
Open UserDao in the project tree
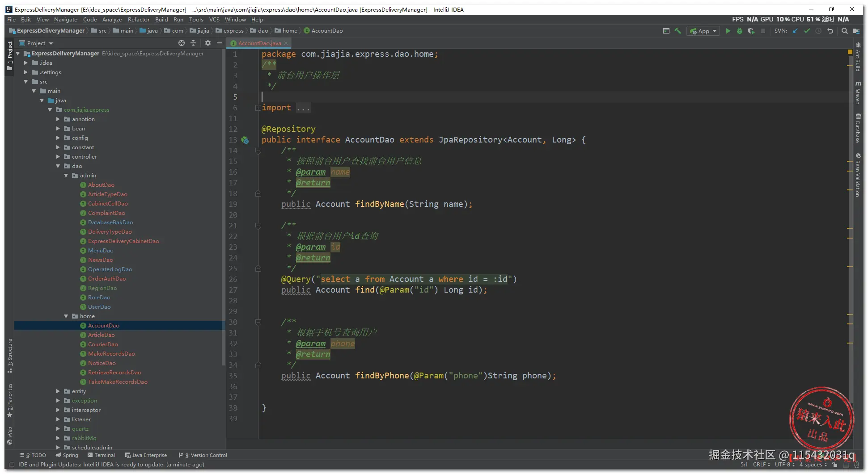(99, 307)
